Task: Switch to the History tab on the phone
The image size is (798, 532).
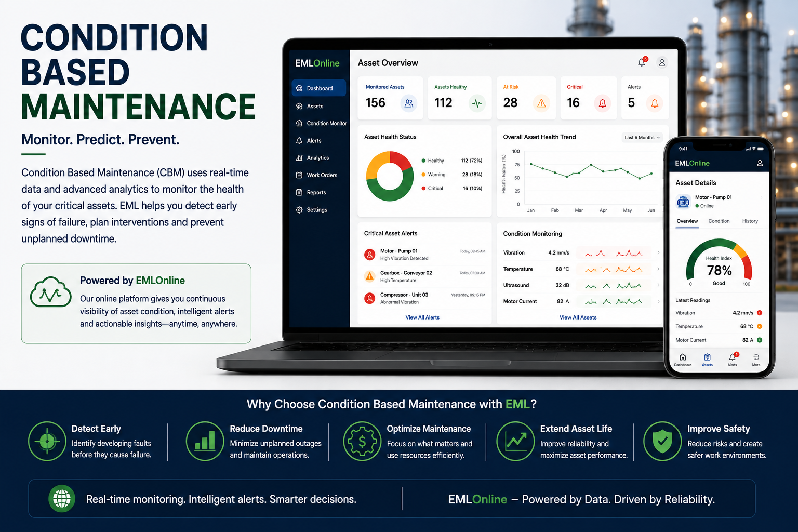Action: (750, 221)
